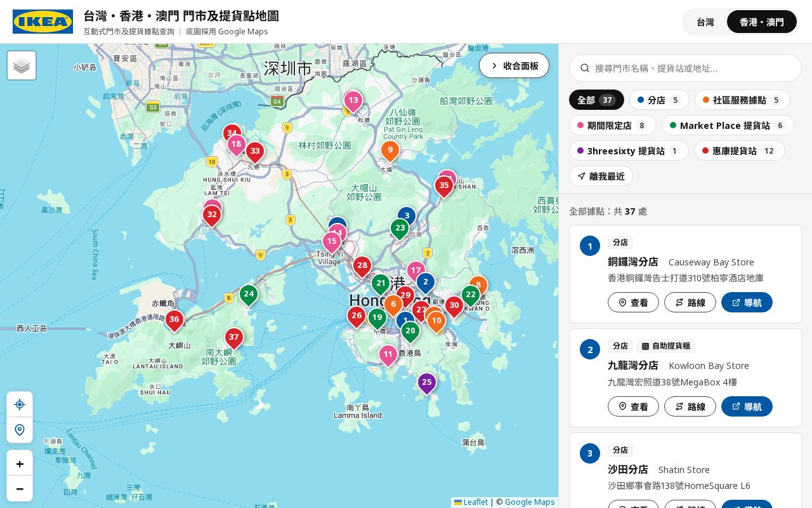Click the location pin map control button
This screenshot has height=508, width=812.
coord(20,430)
